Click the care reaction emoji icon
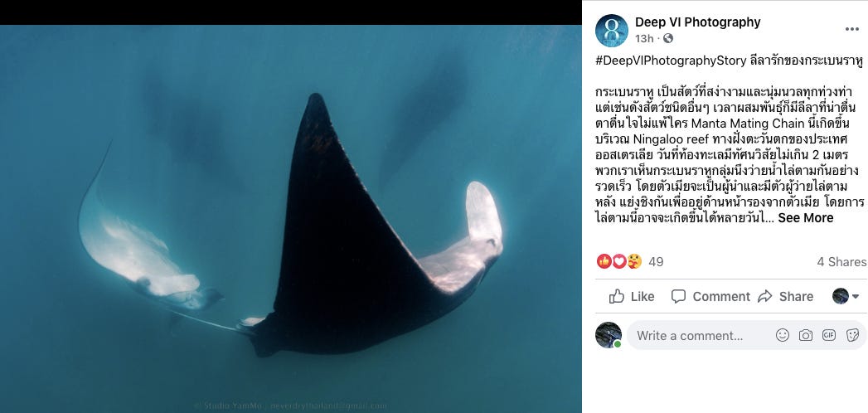This screenshot has height=413, width=868. tap(634, 261)
